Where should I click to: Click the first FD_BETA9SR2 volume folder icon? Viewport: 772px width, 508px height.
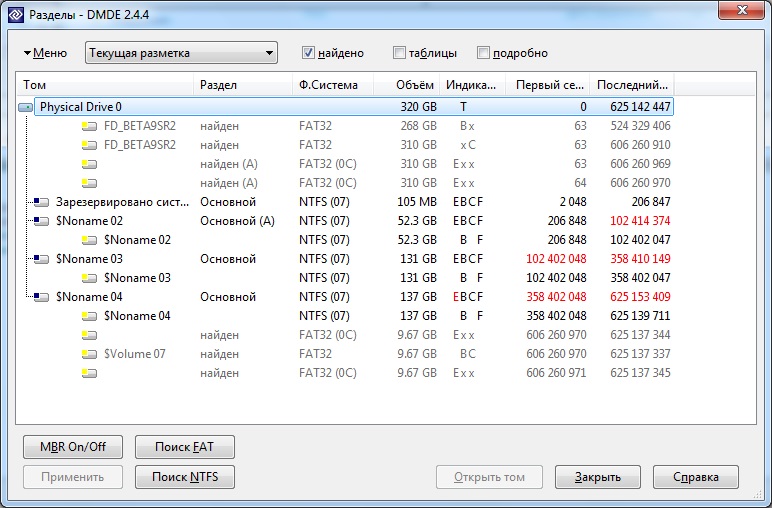pyautogui.click(x=90, y=126)
